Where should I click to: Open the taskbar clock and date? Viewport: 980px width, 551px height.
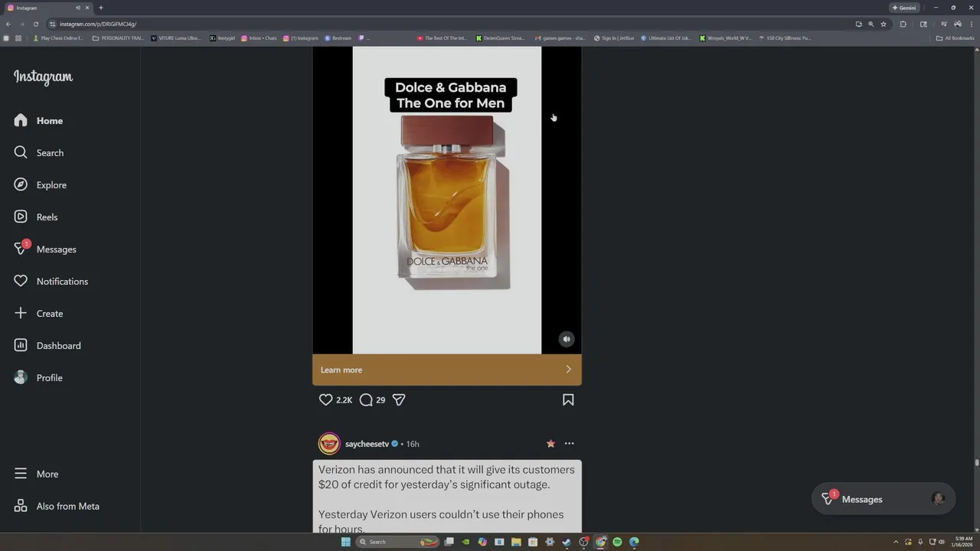(963, 542)
